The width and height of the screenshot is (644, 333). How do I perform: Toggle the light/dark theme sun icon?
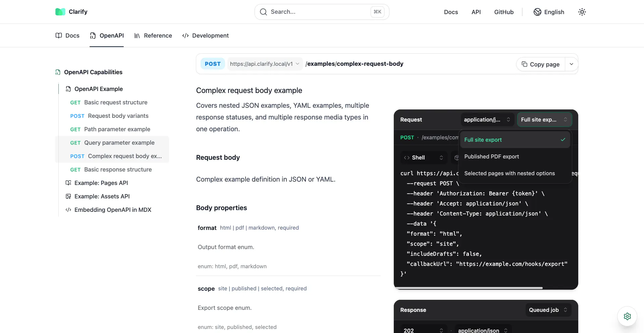click(x=582, y=12)
